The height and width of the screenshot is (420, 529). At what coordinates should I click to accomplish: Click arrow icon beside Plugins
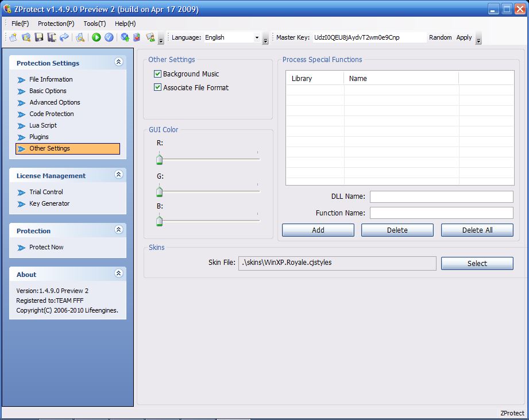(x=21, y=137)
